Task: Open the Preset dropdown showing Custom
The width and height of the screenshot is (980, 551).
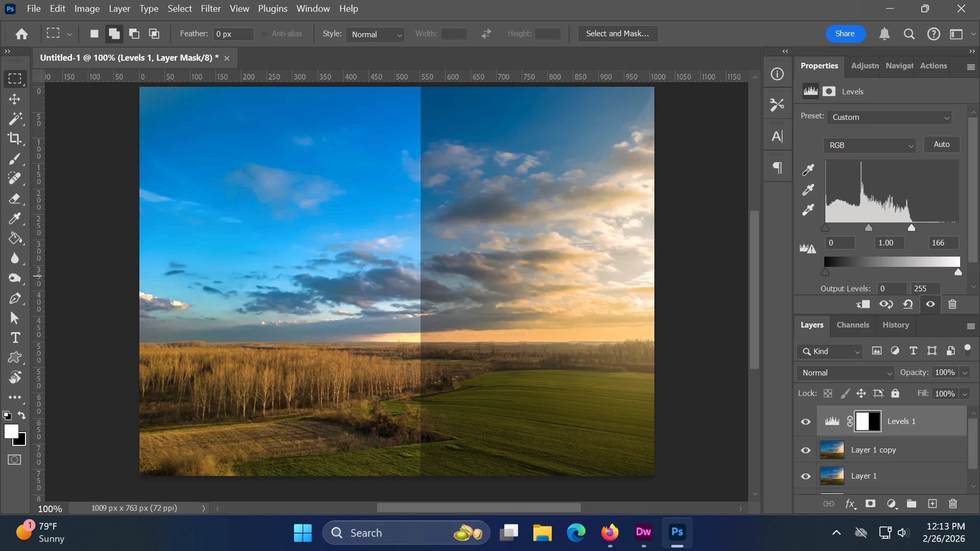Action: pyautogui.click(x=890, y=117)
